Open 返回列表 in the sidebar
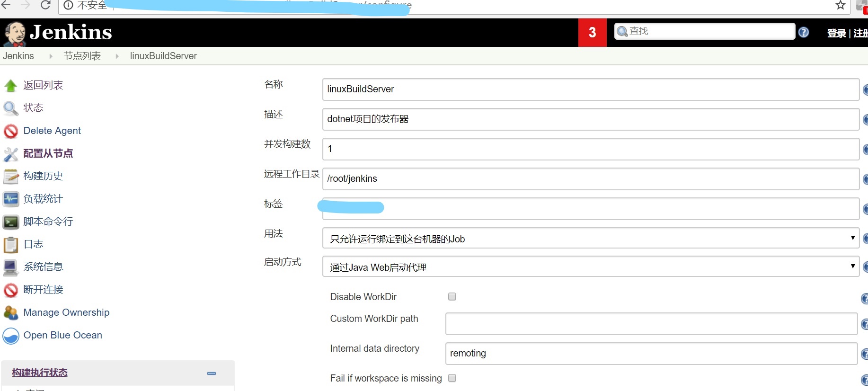 43,85
